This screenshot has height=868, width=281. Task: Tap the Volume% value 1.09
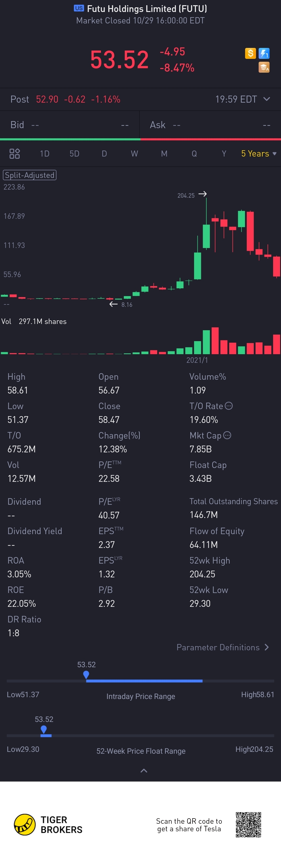pos(197,390)
